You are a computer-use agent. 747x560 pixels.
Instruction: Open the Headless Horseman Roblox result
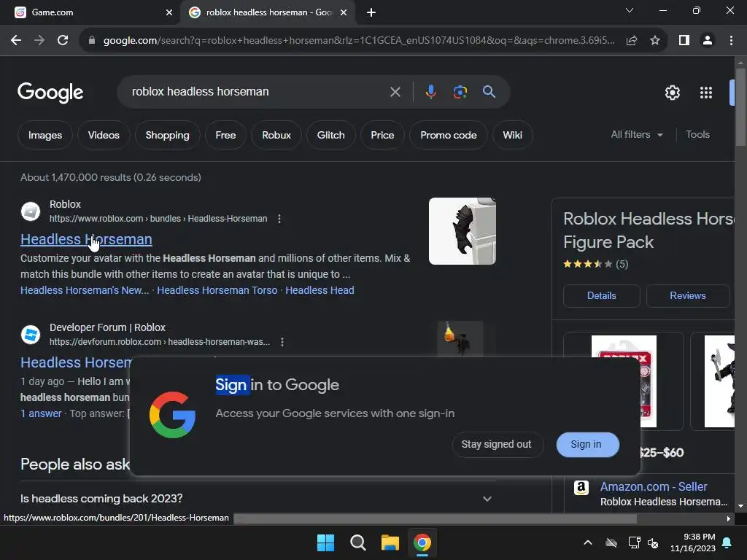(86, 239)
